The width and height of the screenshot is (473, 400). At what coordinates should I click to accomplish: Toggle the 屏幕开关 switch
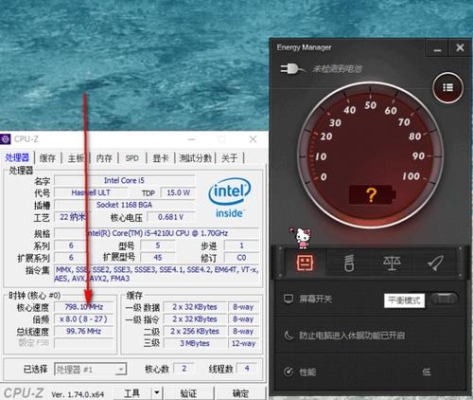[x=444, y=299]
